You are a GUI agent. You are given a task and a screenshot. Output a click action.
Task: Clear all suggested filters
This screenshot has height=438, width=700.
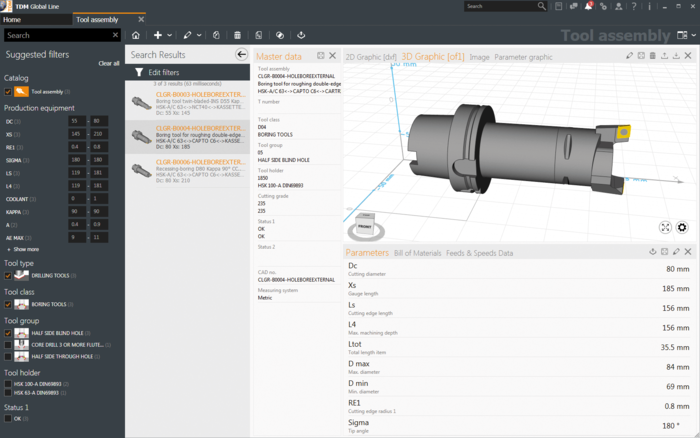(109, 63)
